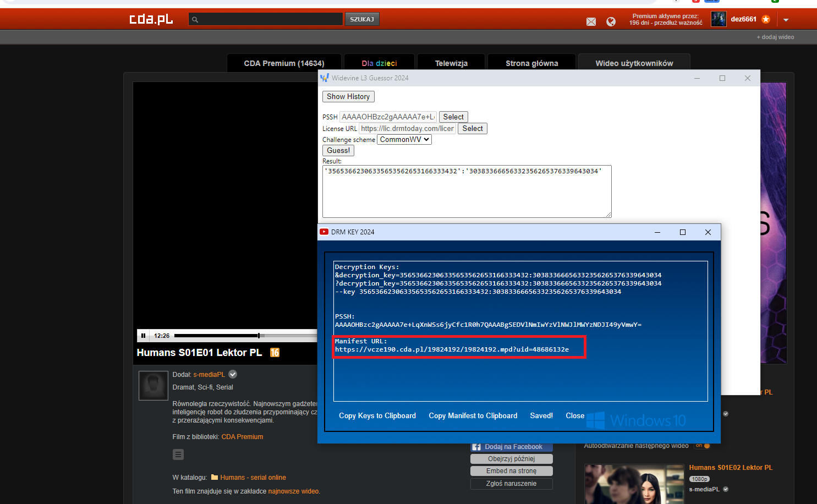Click into the License URL input field
The image size is (817, 504).
click(x=407, y=129)
